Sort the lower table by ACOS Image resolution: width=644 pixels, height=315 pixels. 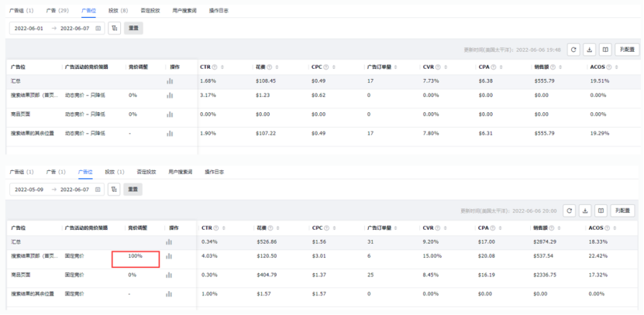tap(616, 228)
